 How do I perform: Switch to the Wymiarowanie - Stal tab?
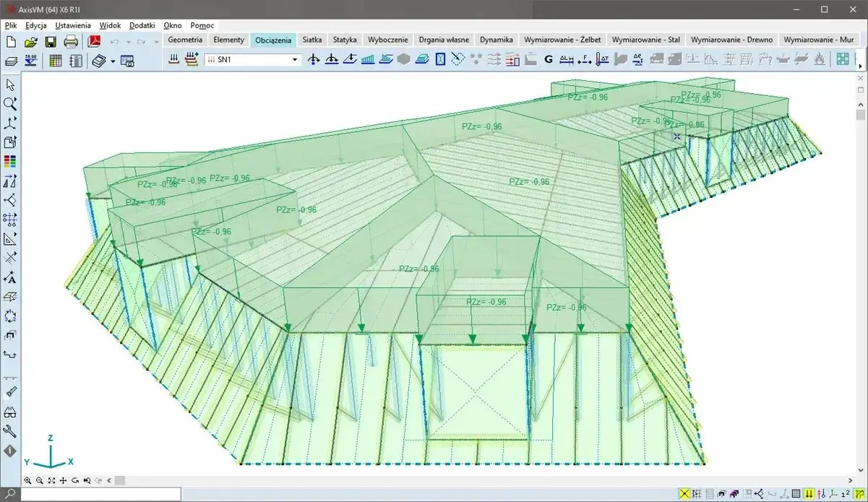click(645, 40)
